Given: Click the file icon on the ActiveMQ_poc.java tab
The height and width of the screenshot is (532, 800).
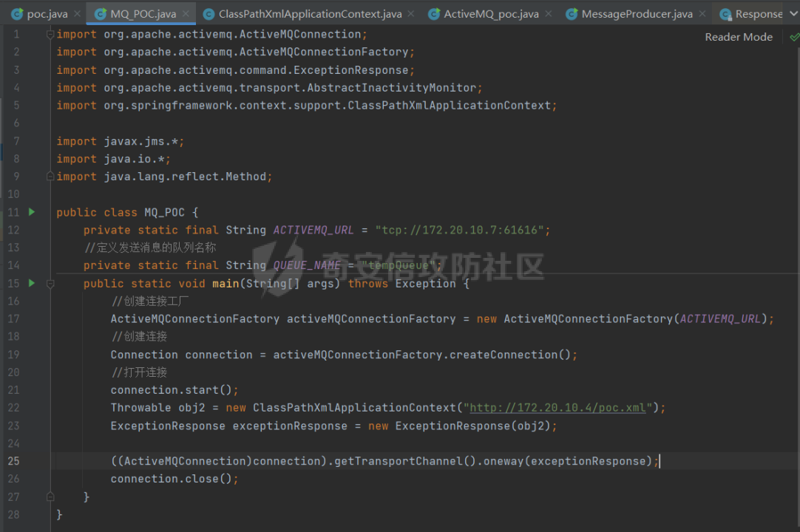Looking at the screenshot, I should (434, 14).
